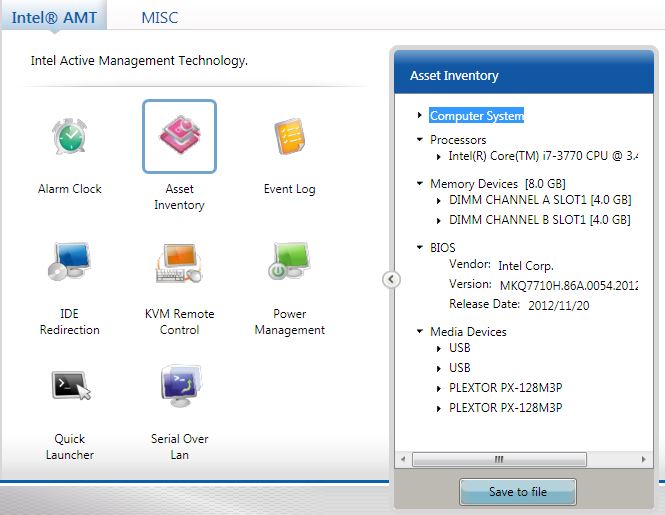Open the Alarm Clock icon
The width and height of the screenshot is (665, 515).
coord(70,136)
